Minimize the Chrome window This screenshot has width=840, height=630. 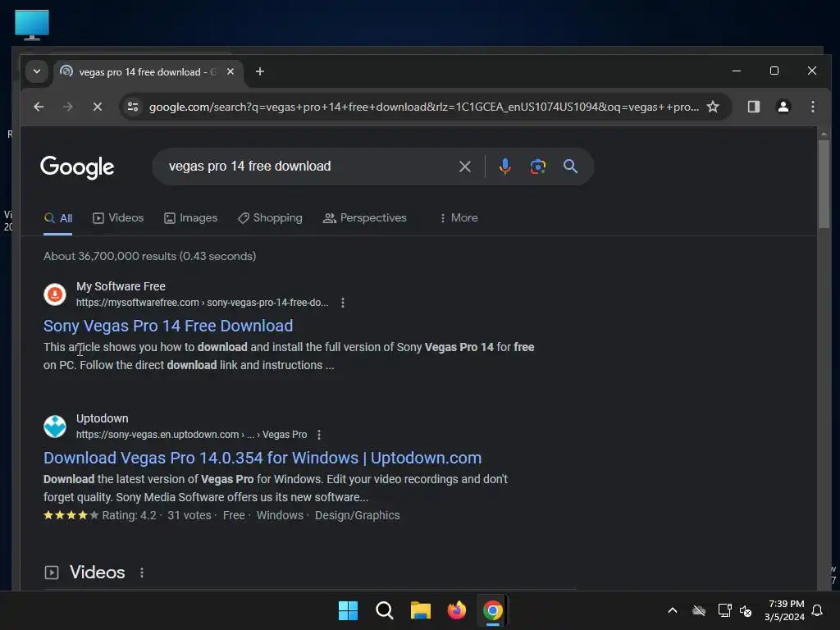point(737,71)
